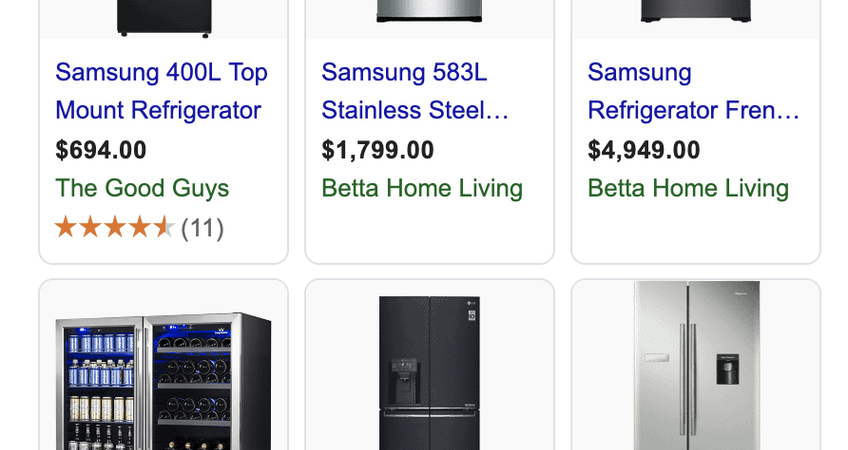Viewport: 848px width, 450px height.
Task: Select the $694.00 price
Action: click(101, 150)
